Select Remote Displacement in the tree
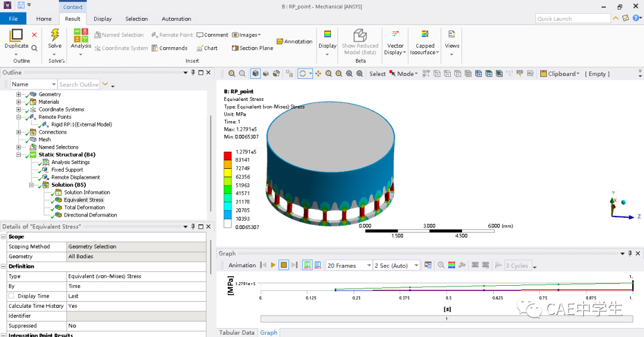This screenshot has width=644, height=337. click(76, 177)
